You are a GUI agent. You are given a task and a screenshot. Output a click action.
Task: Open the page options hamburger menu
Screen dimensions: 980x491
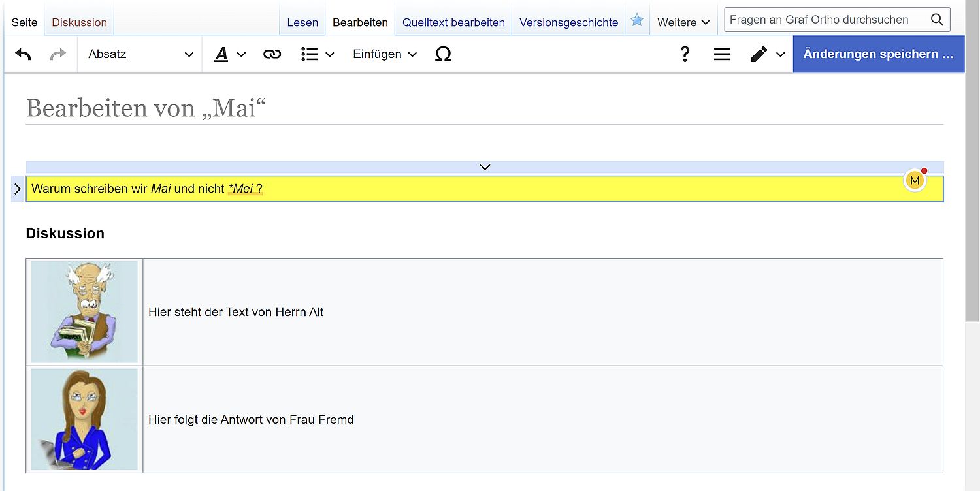[x=722, y=54]
